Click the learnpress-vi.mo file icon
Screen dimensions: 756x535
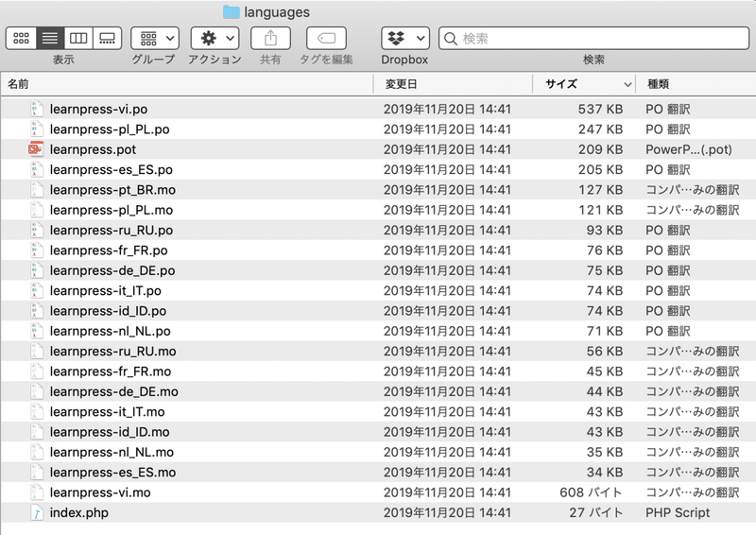37,492
